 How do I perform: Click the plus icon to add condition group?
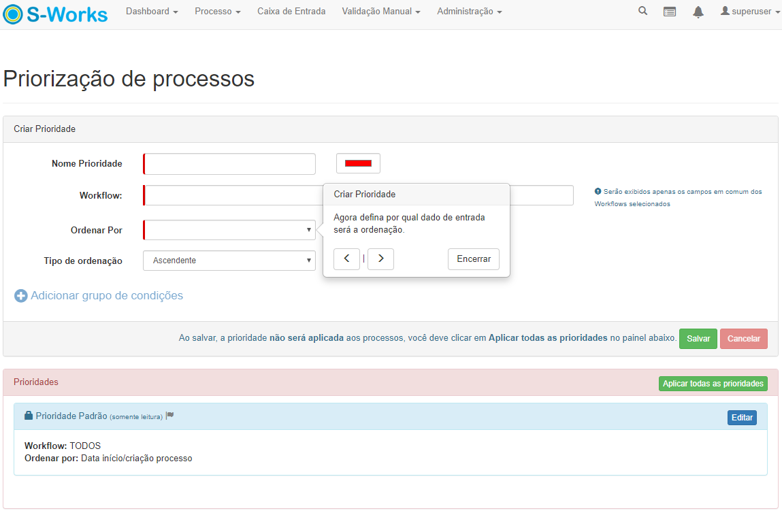tap(21, 296)
